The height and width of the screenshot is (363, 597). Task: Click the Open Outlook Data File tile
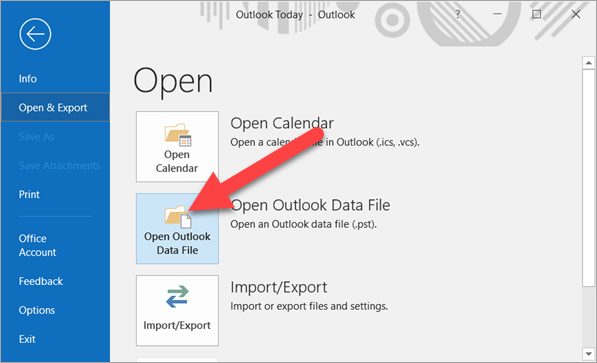[x=177, y=229]
